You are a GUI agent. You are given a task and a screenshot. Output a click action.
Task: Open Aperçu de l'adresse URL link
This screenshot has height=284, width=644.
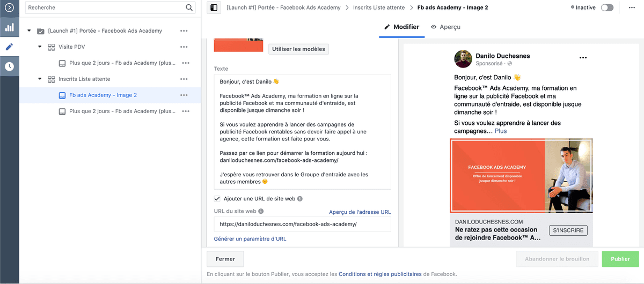(360, 212)
